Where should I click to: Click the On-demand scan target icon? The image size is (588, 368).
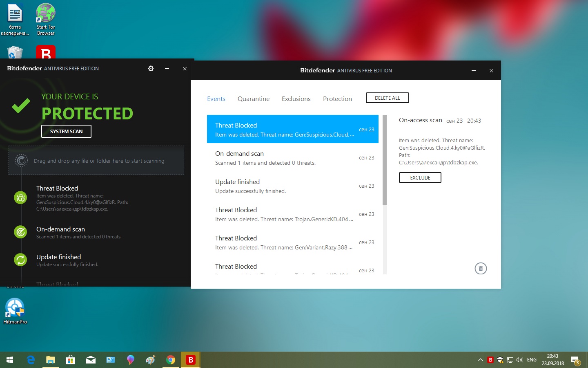coord(20,232)
